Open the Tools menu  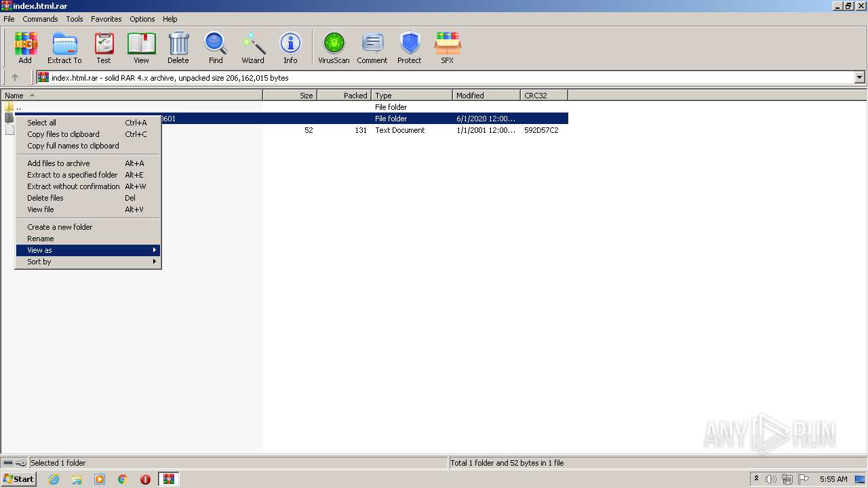click(75, 19)
